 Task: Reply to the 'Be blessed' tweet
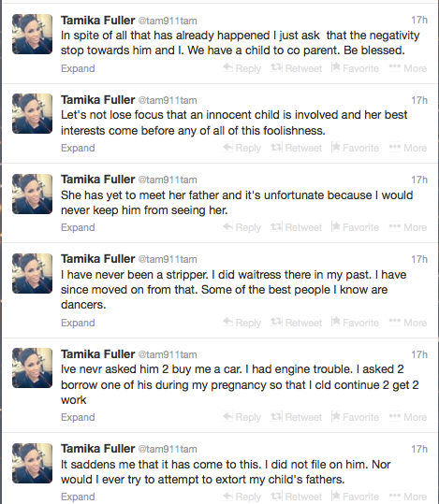click(x=242, y=68)
